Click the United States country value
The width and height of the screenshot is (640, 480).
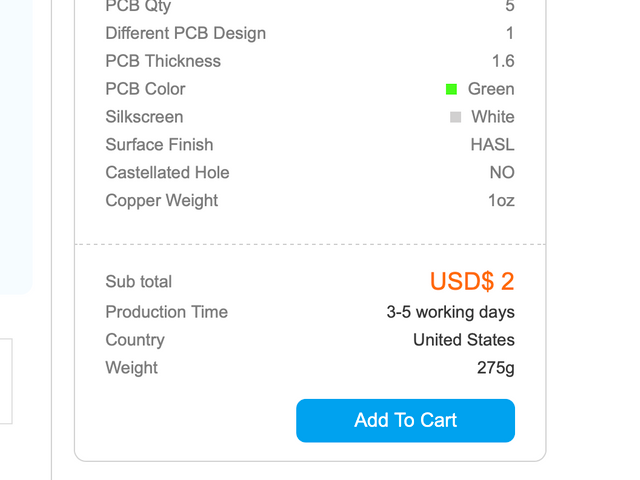click(463, 340)
